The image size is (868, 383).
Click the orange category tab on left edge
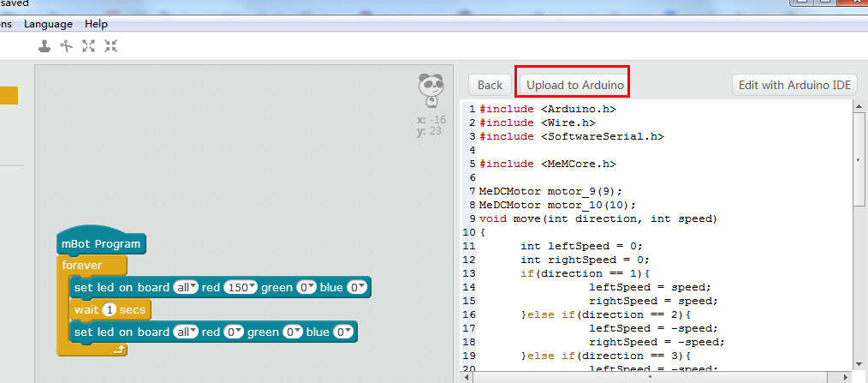click(9, 95)
